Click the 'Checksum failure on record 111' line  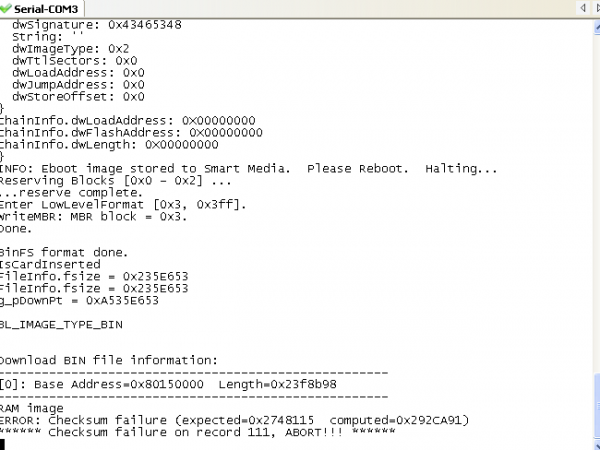198,432
